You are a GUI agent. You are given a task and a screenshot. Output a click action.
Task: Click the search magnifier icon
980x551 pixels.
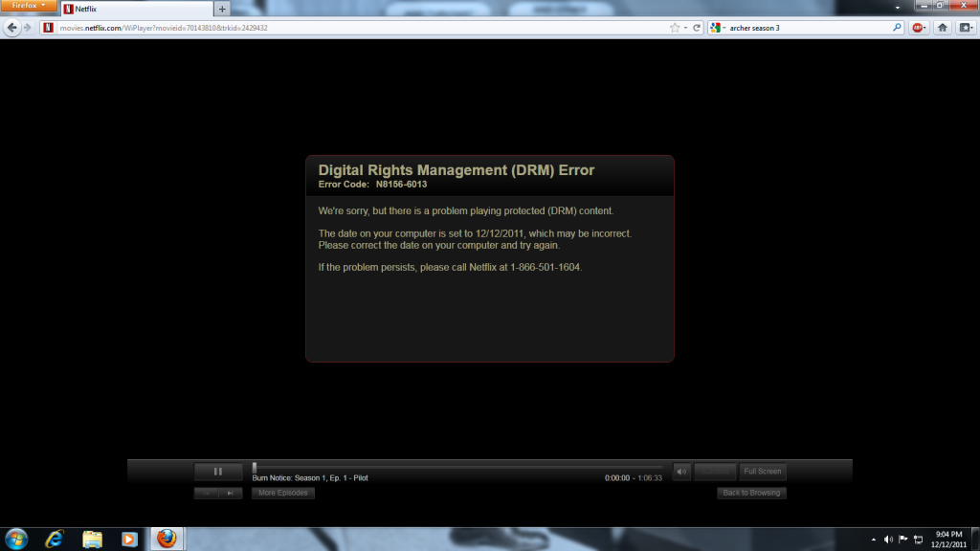click(897, 28)
